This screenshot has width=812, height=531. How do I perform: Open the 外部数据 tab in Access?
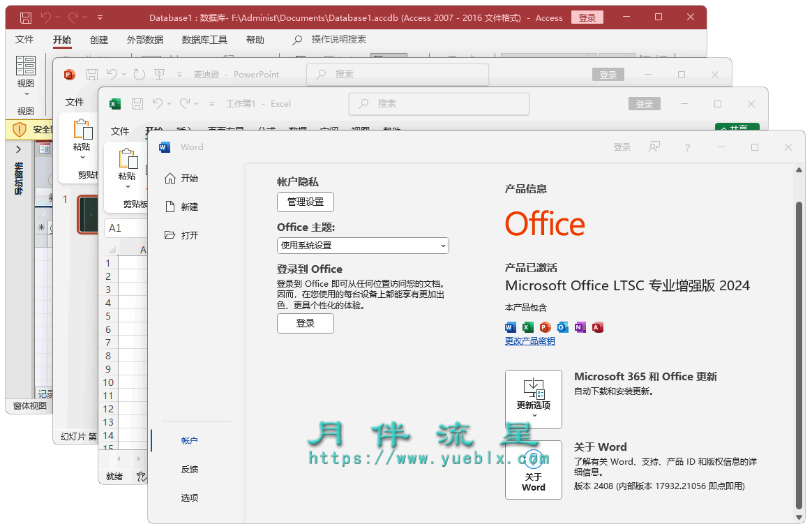tap(145, 40)
